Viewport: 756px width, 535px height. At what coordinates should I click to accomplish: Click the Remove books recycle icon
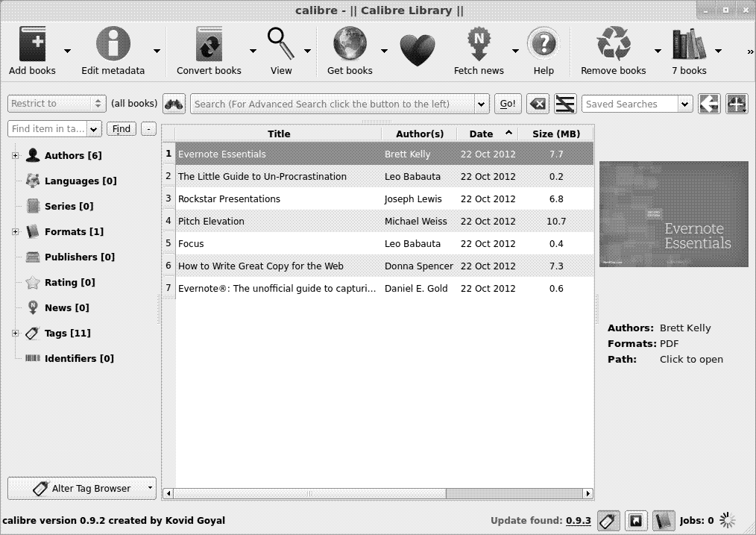point(614,44)
